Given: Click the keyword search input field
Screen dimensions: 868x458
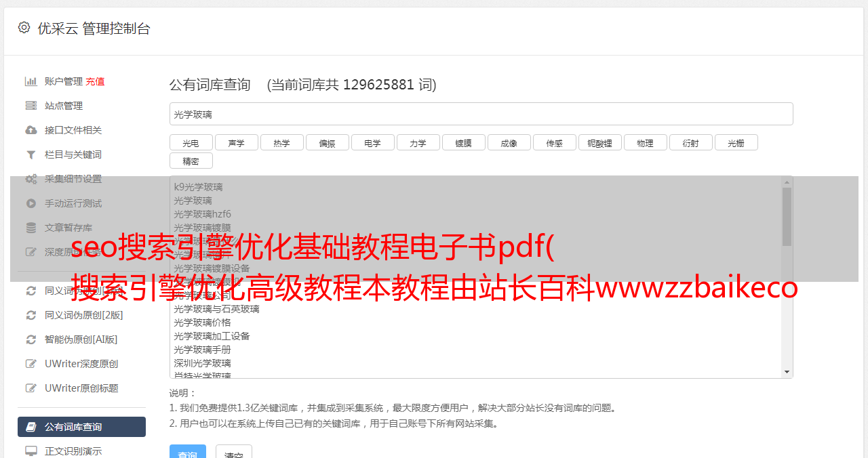Looking at the screenshot, I should pos(481,114).
